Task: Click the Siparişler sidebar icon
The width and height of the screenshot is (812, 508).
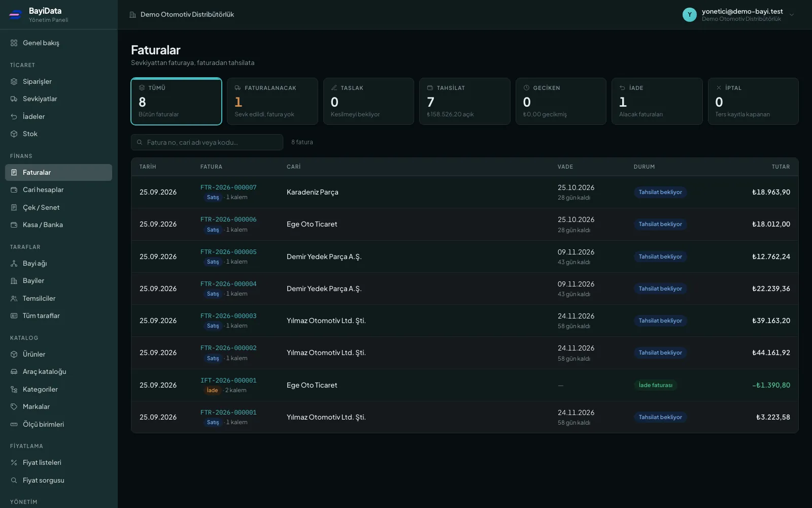Action: point(14,82)
